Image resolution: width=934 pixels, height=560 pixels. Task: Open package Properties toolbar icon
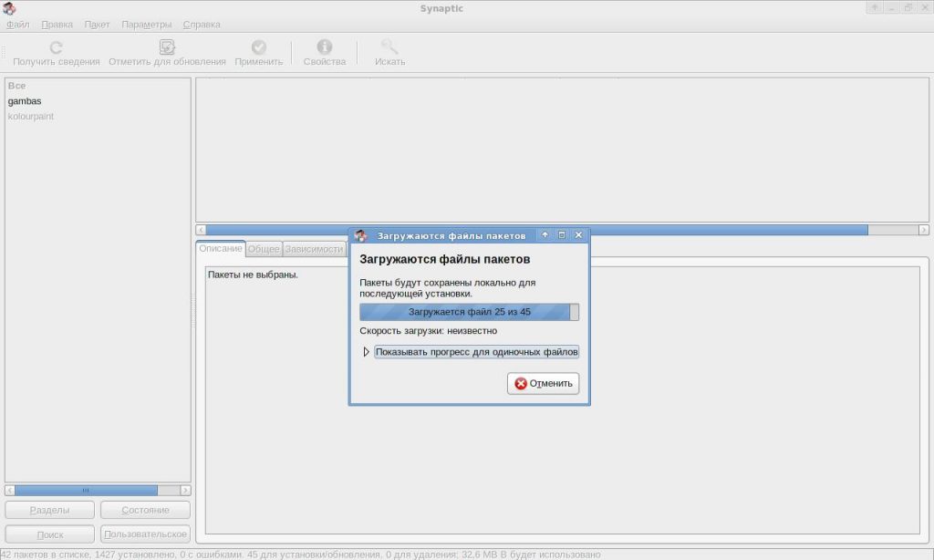pos(324,47)
